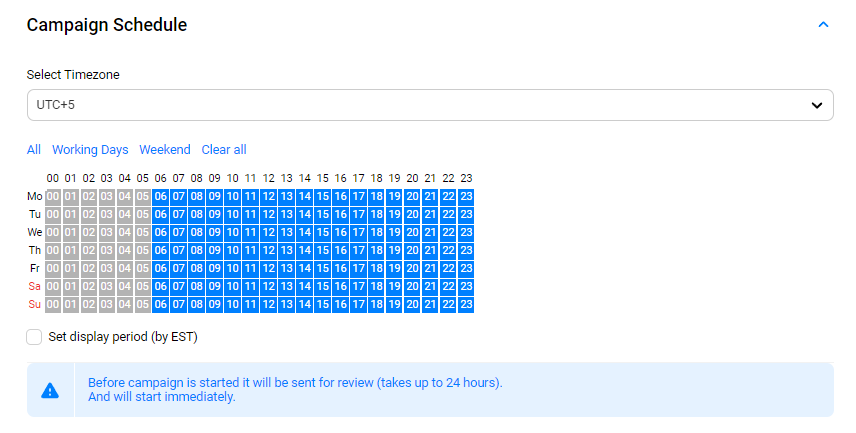The image size is (856, 433).
Task: Click the 23 column header
Action: (466, 179)
